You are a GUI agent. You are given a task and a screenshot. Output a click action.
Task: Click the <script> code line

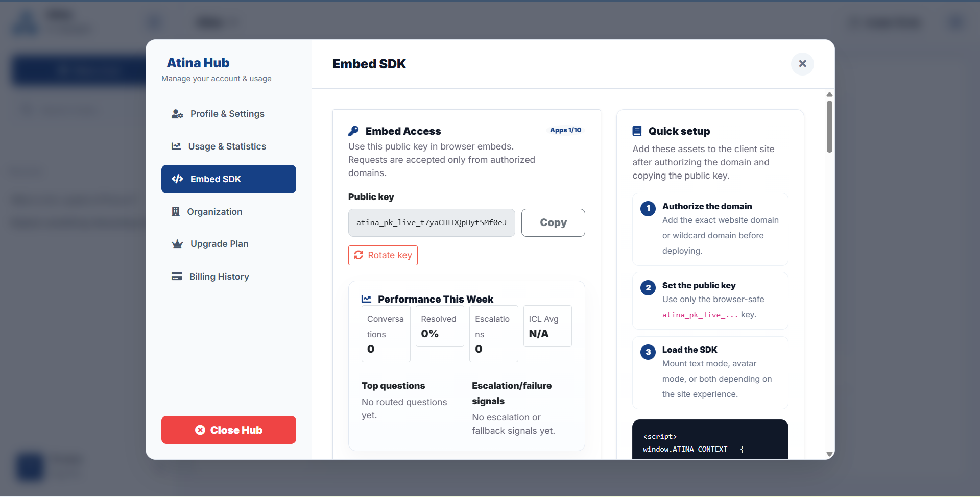tap(660, 436)
